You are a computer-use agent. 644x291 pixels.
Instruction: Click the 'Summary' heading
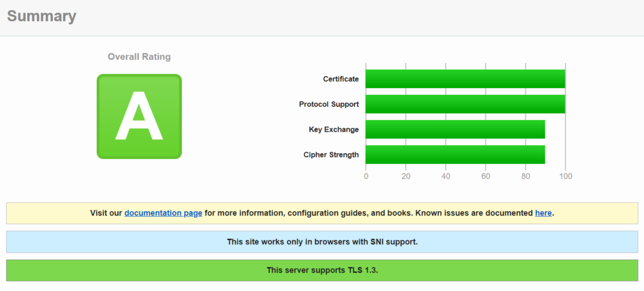tap(42, 16)
